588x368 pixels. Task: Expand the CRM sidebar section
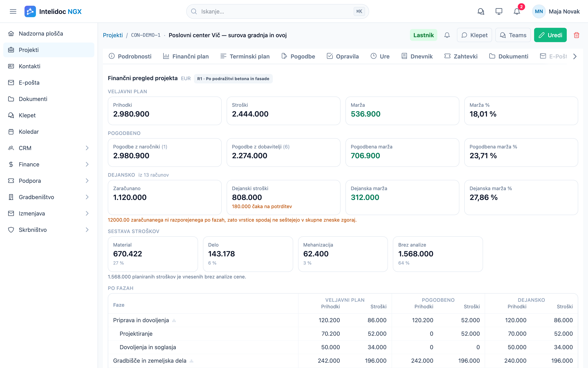click(49, 148)
